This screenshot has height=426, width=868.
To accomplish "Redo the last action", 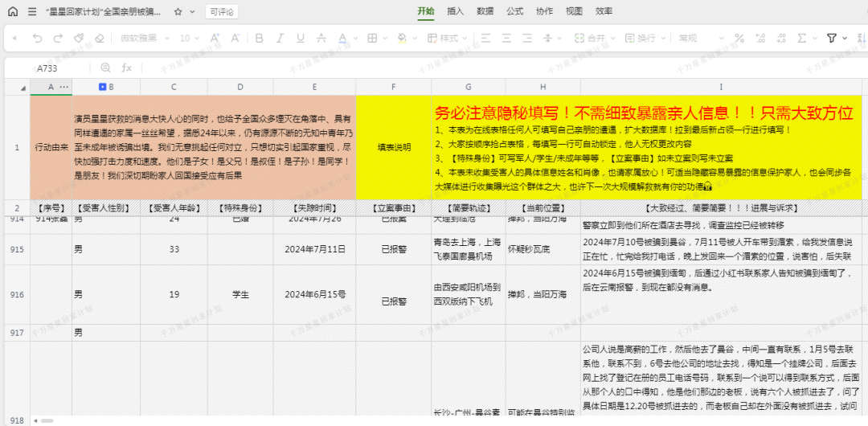I will [x=58, y=39].
